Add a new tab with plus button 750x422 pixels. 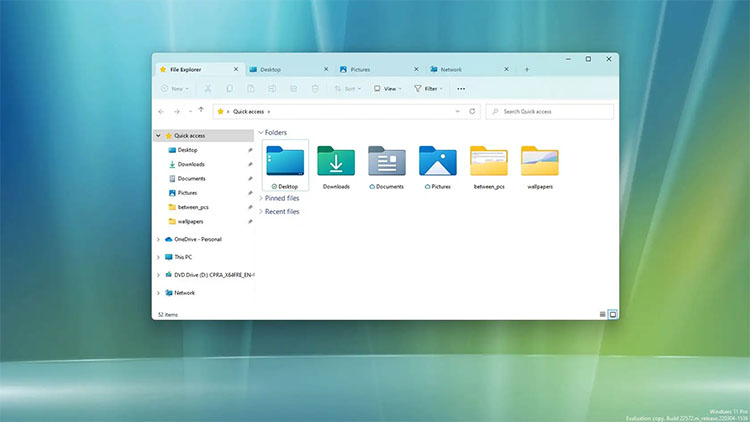pos(527,69)
